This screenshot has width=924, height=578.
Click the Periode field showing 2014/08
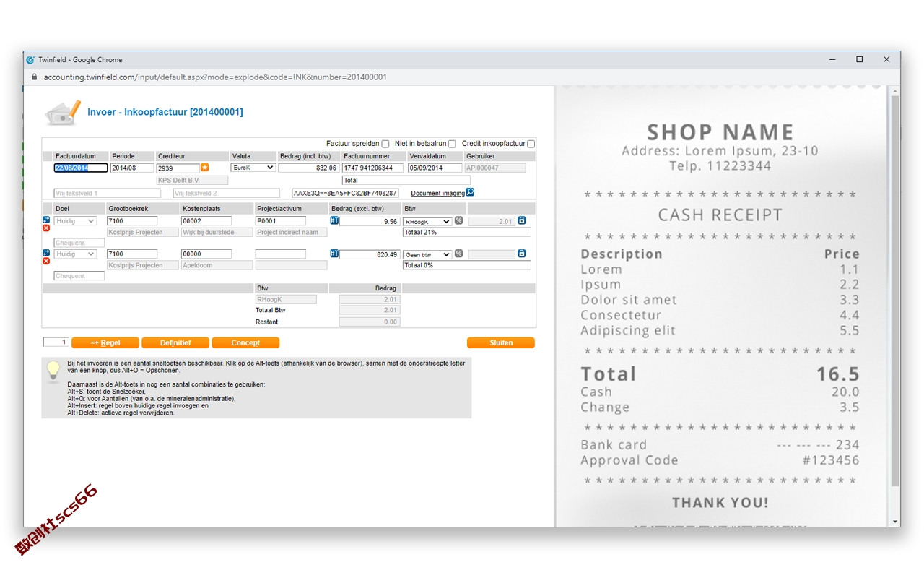(x=132, y=168)
